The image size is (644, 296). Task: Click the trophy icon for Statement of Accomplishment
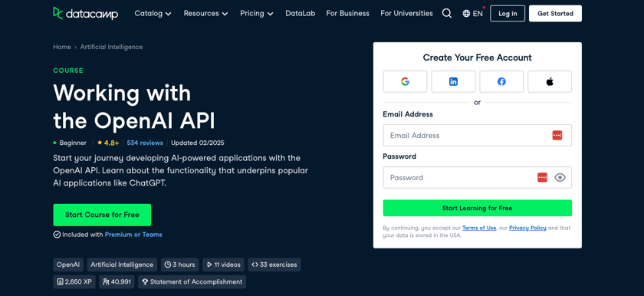click(x=145, y=282)
